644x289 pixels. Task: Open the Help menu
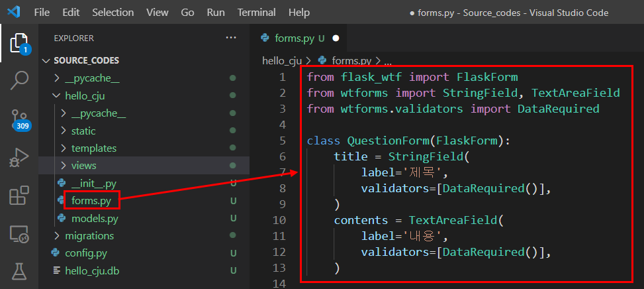pyautogui.click(x=299, y=13)
